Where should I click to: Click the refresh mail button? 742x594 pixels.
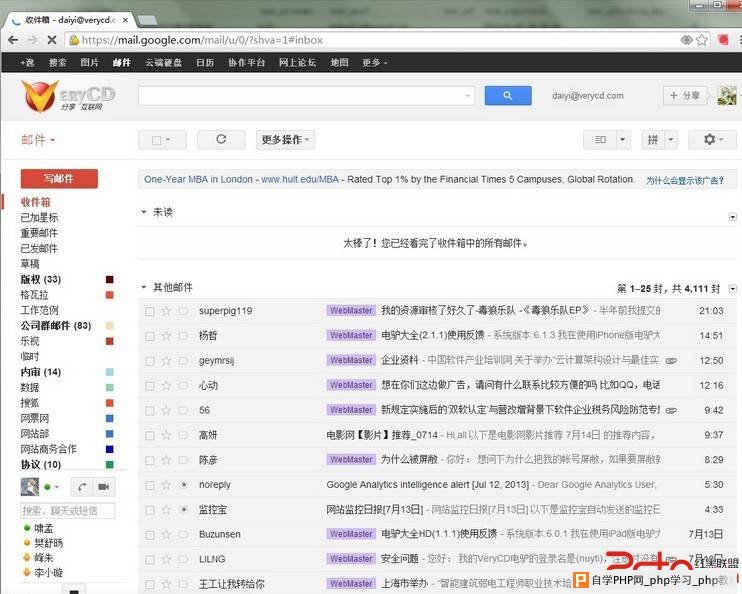pos(221,139)
